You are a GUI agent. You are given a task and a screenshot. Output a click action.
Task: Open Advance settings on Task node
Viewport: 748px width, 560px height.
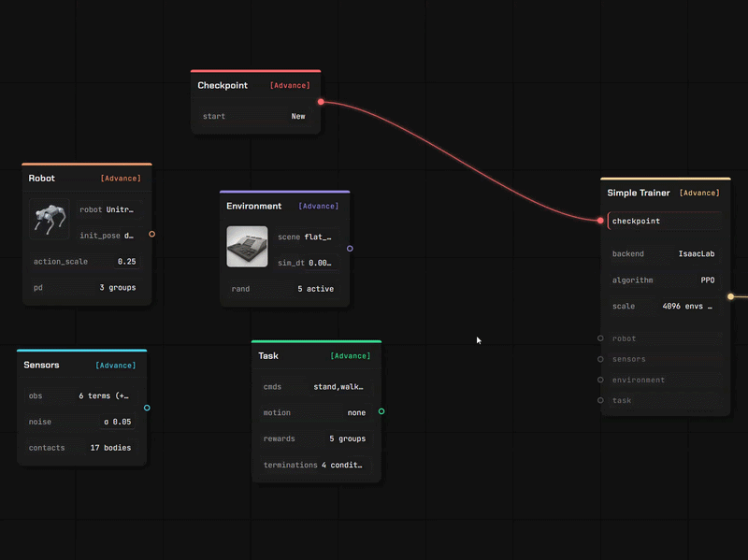pyautogui.click(x=350, y=356)
